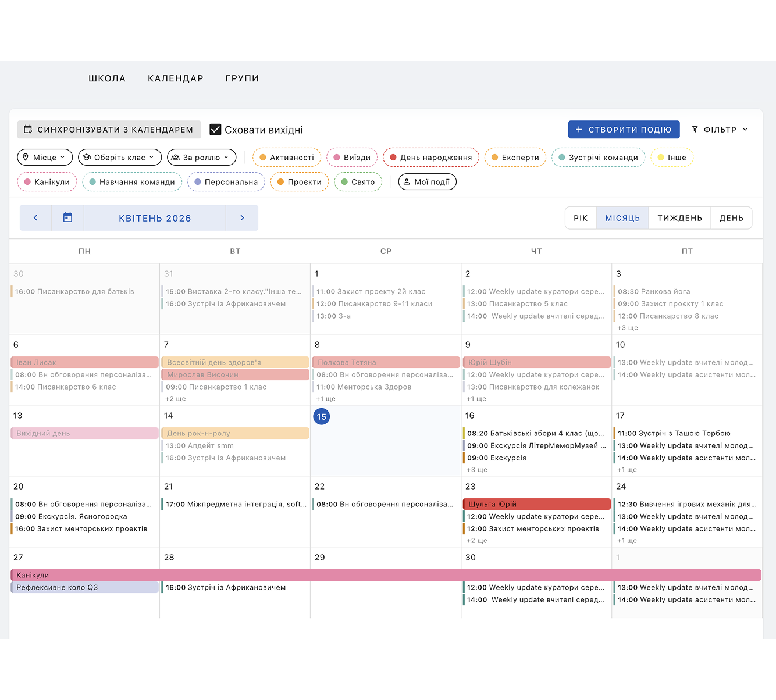Open the За роллю dropdown
Image resolution: width=776 pixels, height=700 pixels.
click(202, 158)
